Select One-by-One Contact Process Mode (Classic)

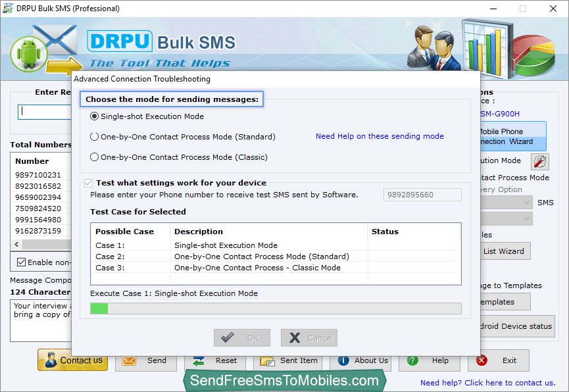pyautogui.click(x=94, y=157)
